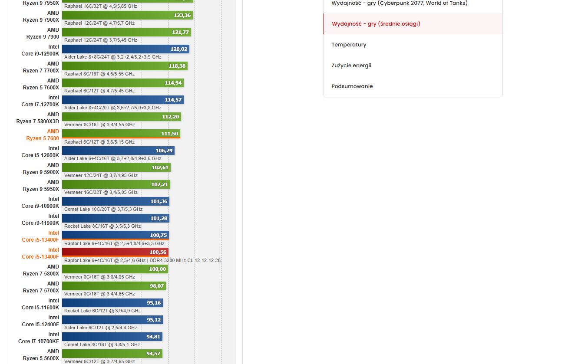The image size is (588, 364).
Task: Click the Ryzen 7 5800X3D label
Action: (x=38, y=118)
